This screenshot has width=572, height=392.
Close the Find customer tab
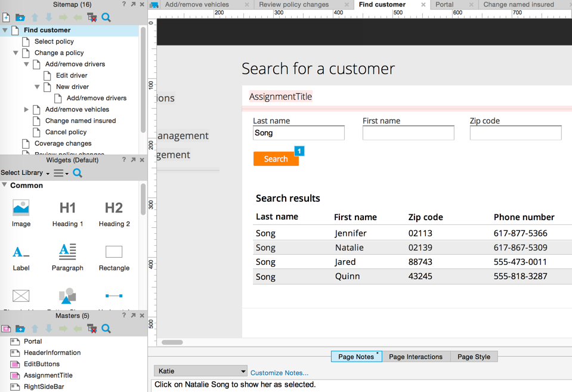[x=423, y=5]
